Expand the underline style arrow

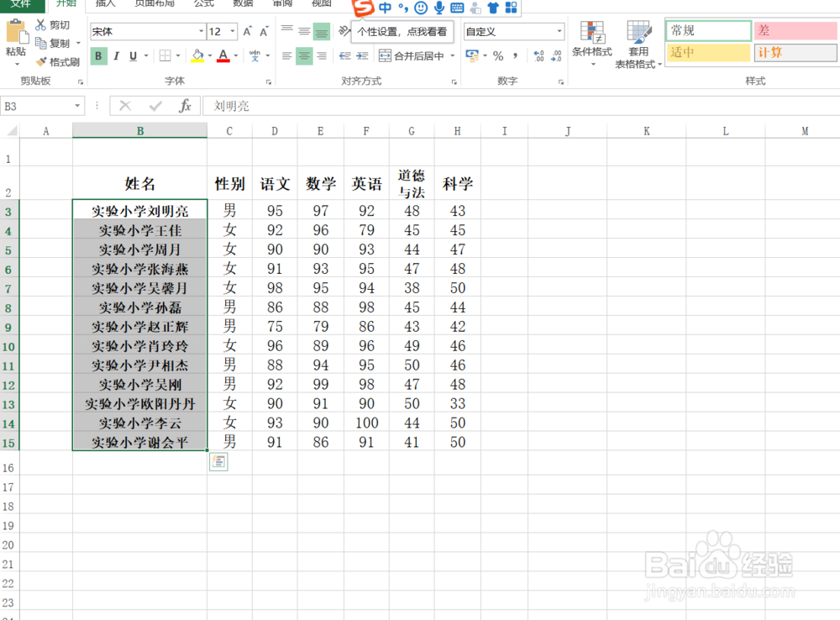tap(145, 55)
